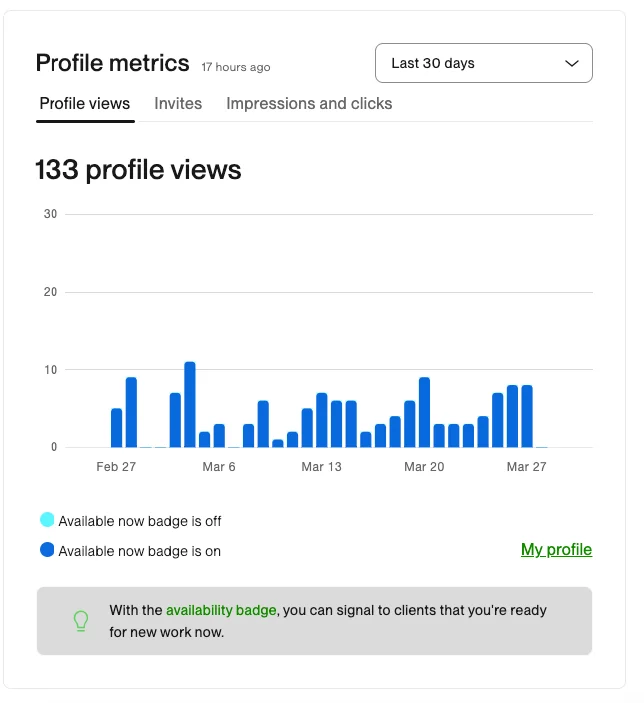
Task: Click the light cyan badge-off legend dot
Action: 47,520
